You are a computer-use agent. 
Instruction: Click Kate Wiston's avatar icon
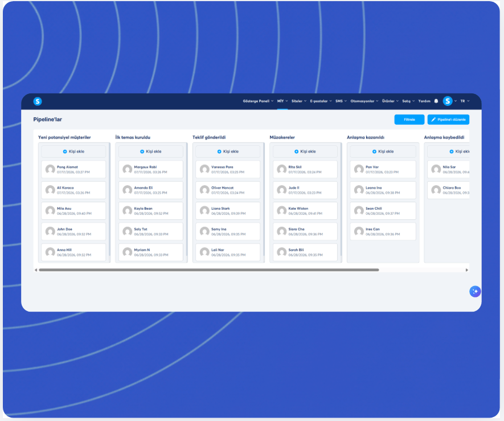pyautogui.click(x=281, y=211)
